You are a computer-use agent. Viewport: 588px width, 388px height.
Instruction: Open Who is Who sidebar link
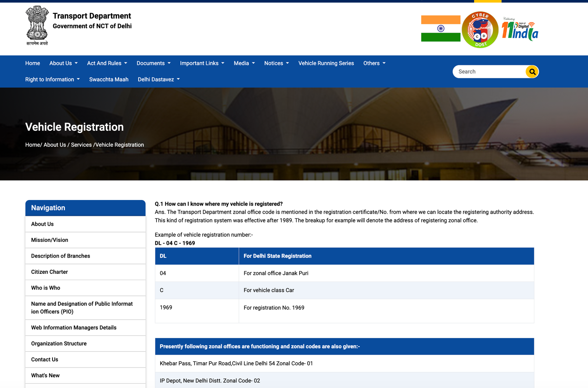pos(85,288)
